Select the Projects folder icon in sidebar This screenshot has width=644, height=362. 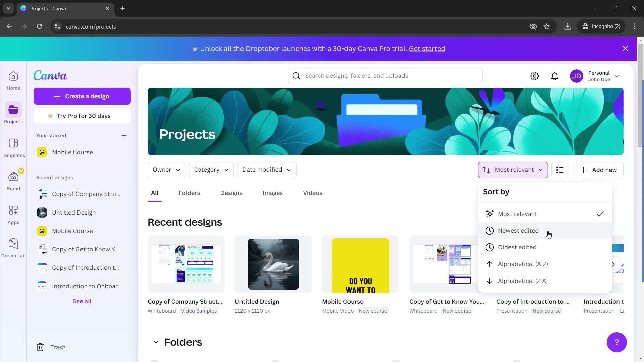(13, 110)
